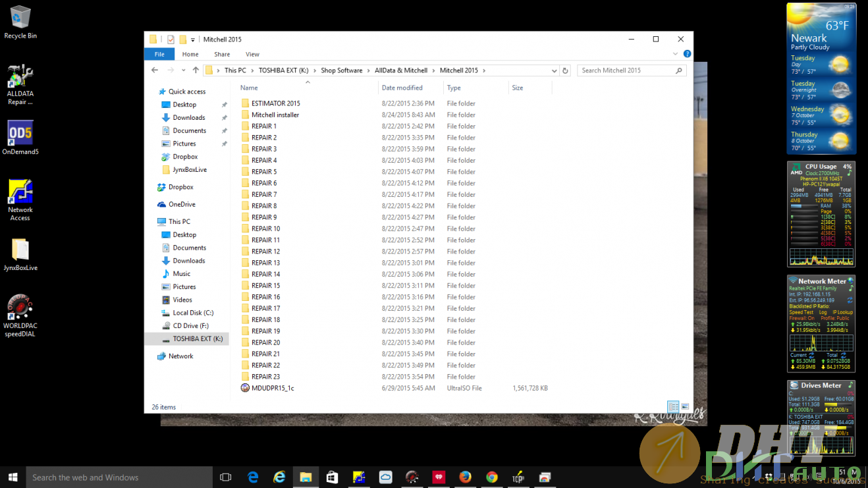Click the Back navigation arrow
The width and height of the screenshot is (868, 488).
(x=155, y=70)
